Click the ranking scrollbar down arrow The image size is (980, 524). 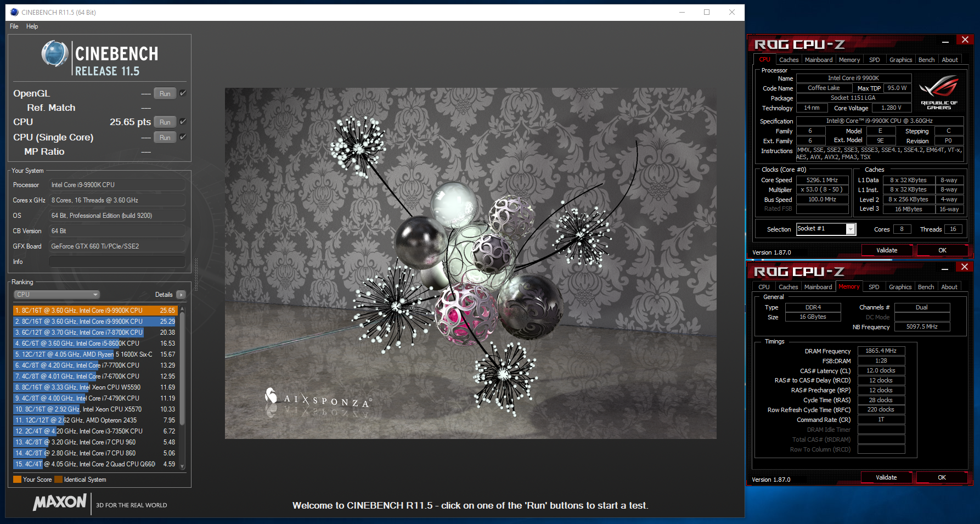point(182,466)
